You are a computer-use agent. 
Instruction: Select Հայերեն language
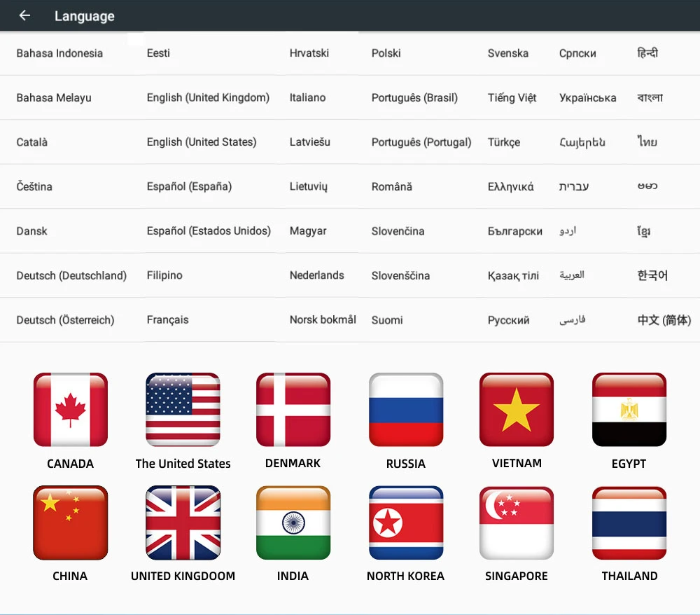point(582,142)
